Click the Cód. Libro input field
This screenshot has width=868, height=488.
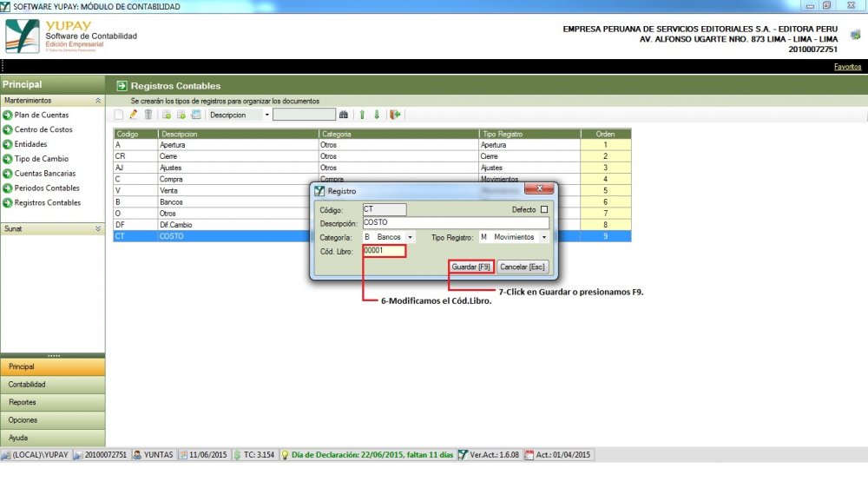[385, 251]
